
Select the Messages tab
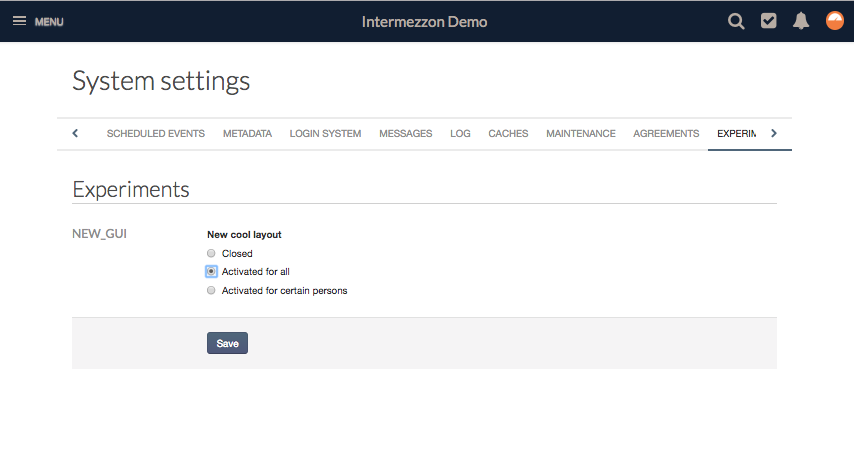click(406, 134)
